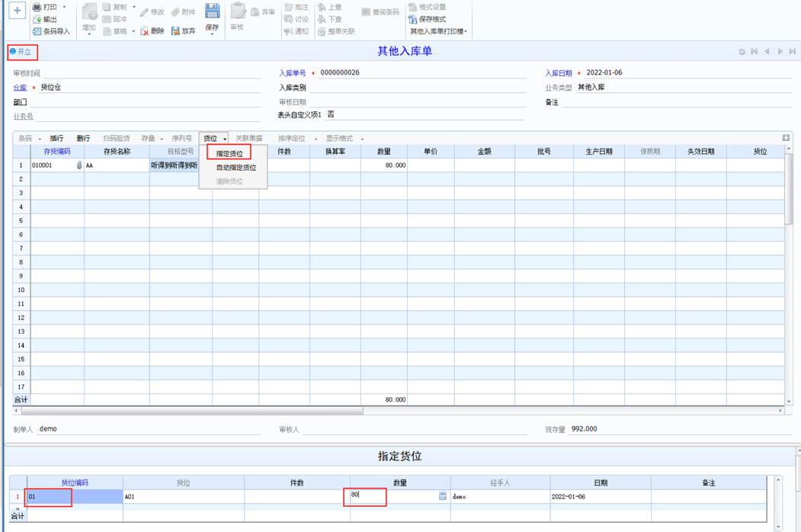Click the 扫码验货 button
Image resolution: width=801 pixels, height=532 pixels.
pos(117,139)
